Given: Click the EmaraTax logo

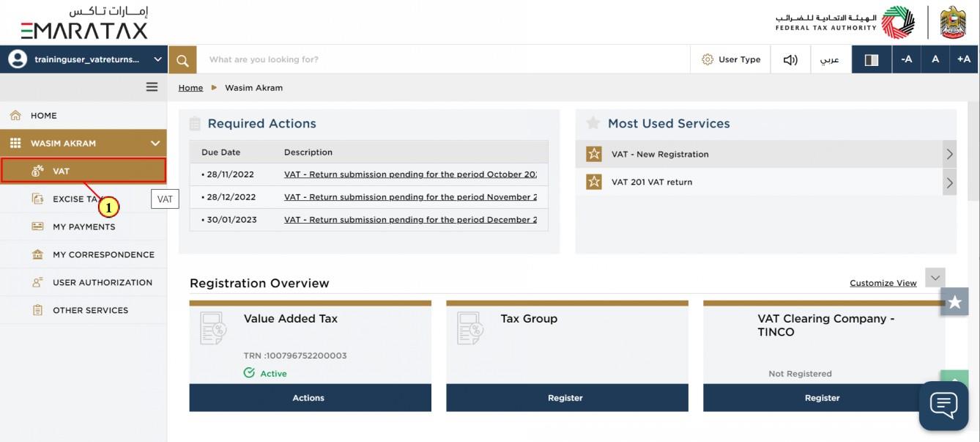Looking at the screenshot, I should pyautogui.click(x=84, y=22).
